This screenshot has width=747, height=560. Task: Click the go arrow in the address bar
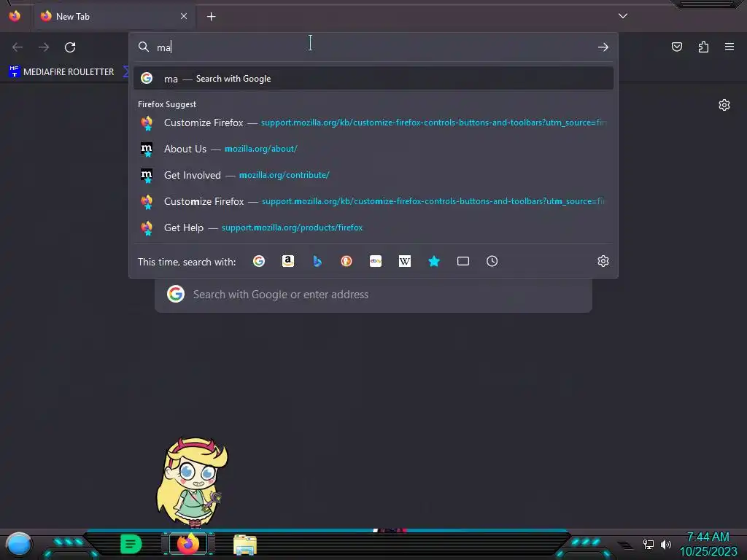(x=603, y=47)
